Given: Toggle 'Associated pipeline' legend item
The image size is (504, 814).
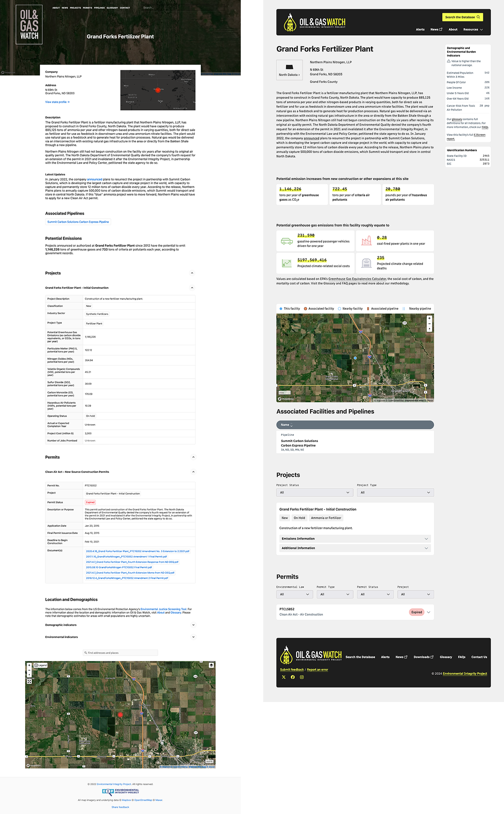Looking at the screenshot, I should coord(382,309).
